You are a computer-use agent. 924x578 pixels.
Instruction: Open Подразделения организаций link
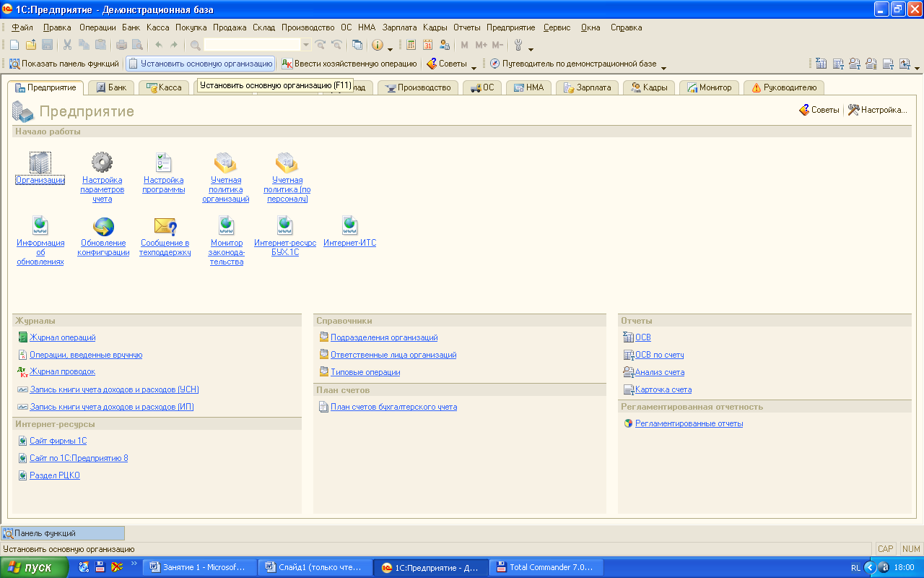pyautogui.click(x=384, y=337)
